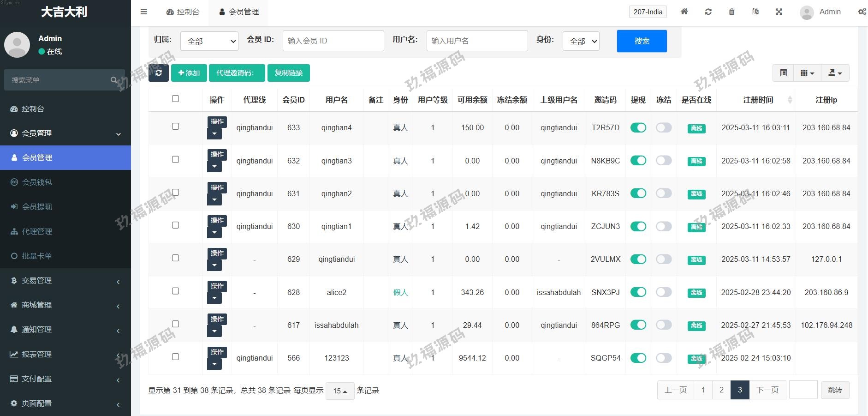
Task: Go to page 2 in pagination
Action: [721, 390]
